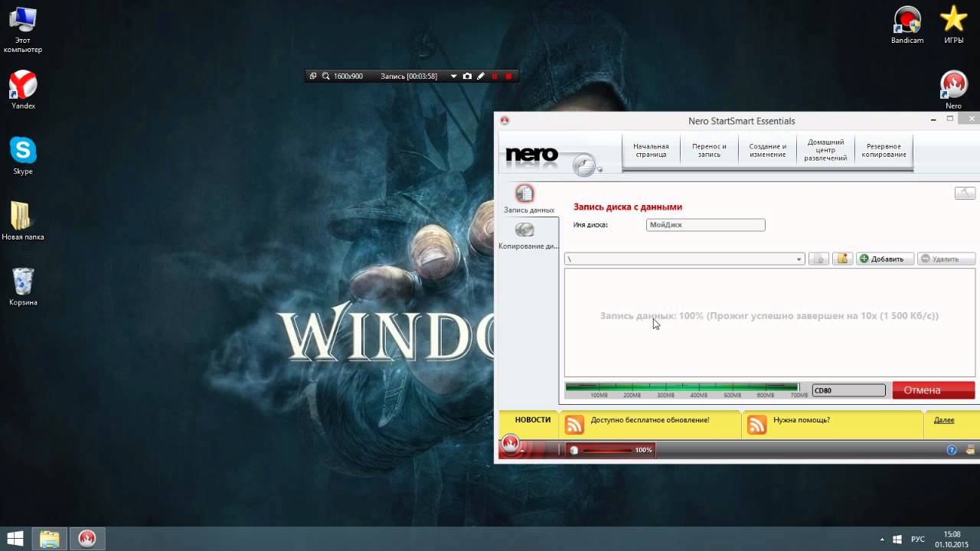Open File Explorer from the taskbar
Image resolution: width=980 pixels, height=551 pixels.
coord(50,539)
